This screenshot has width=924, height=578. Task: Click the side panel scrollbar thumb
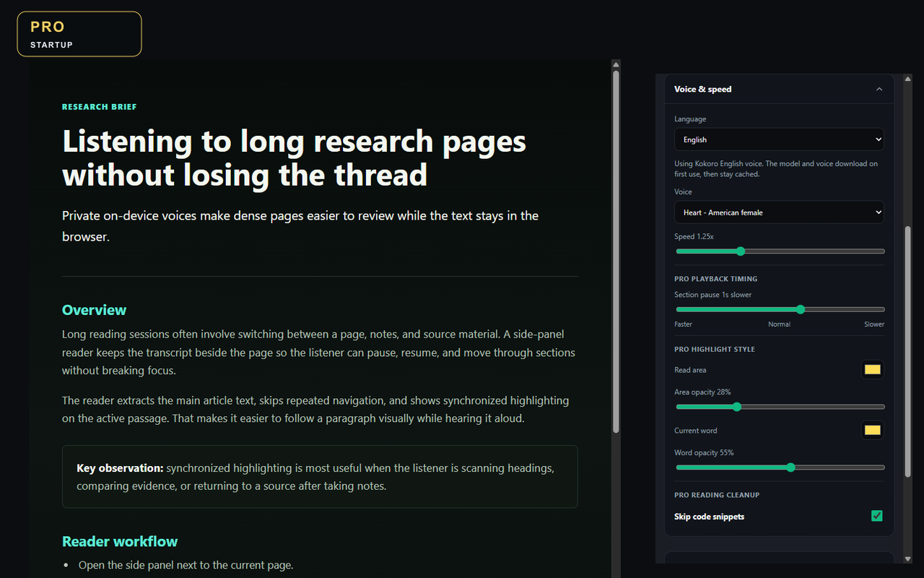click(x=907, y=351)
